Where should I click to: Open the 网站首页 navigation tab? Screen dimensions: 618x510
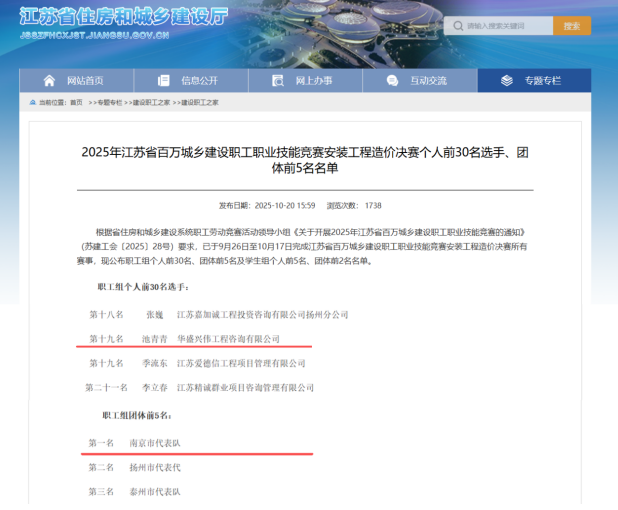click(85, 81)
